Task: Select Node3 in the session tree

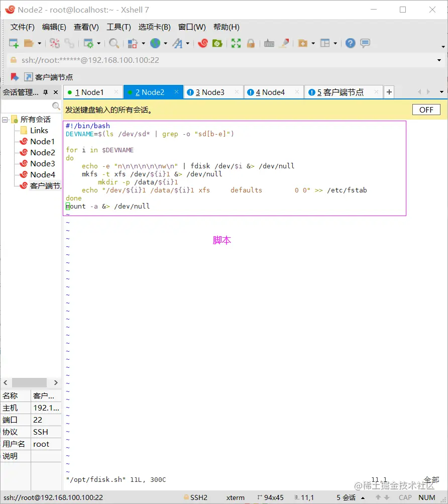Action: click(37, 164)
